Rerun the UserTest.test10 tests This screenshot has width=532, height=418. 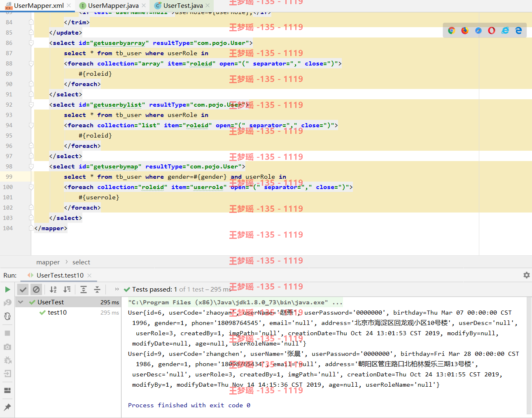coord(7,290)
